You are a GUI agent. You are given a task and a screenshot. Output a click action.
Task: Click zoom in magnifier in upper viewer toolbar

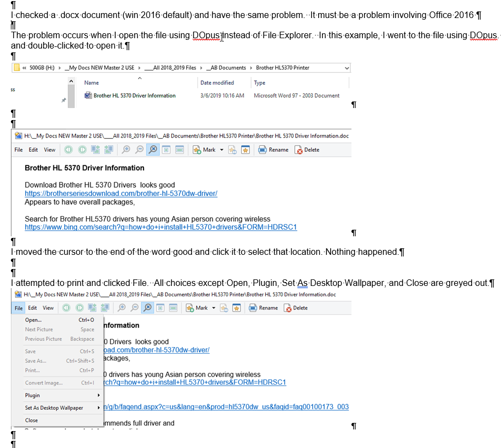(126, 150)
